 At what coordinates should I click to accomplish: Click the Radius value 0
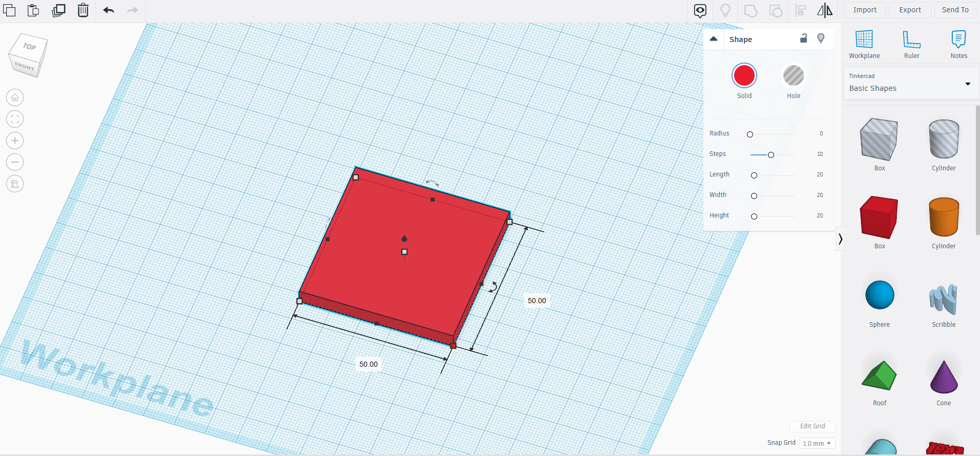(821, 133)
